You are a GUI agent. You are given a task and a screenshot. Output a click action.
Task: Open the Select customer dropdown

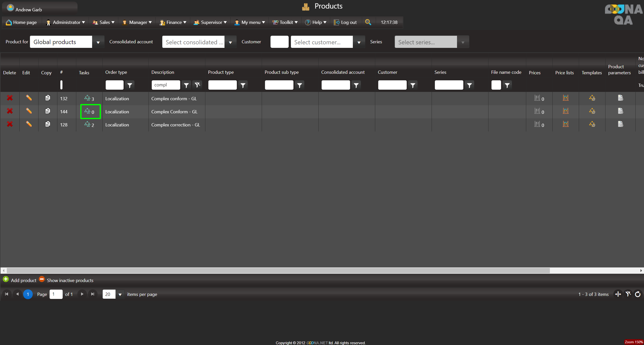tap(359, 42)
